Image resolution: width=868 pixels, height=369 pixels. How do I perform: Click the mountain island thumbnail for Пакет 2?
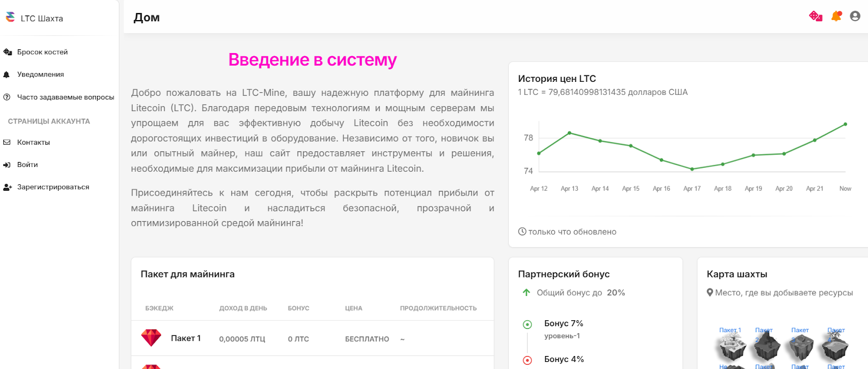767,348
